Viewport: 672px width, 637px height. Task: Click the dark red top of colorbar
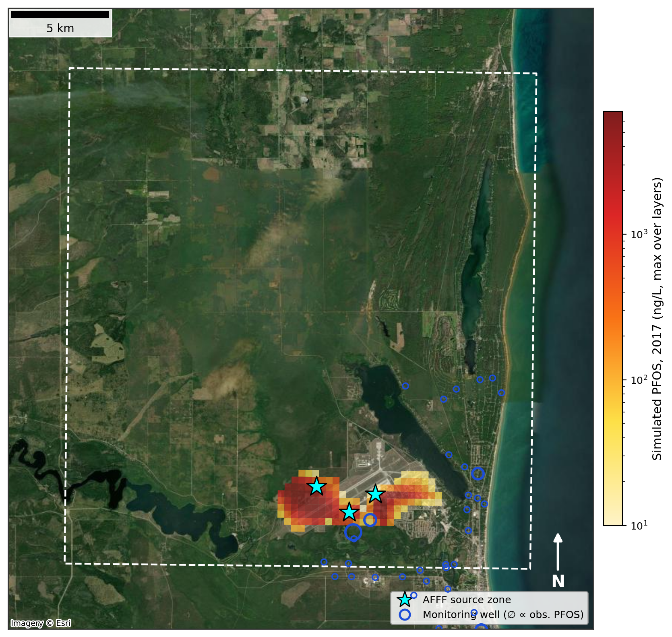click(613, 117)
